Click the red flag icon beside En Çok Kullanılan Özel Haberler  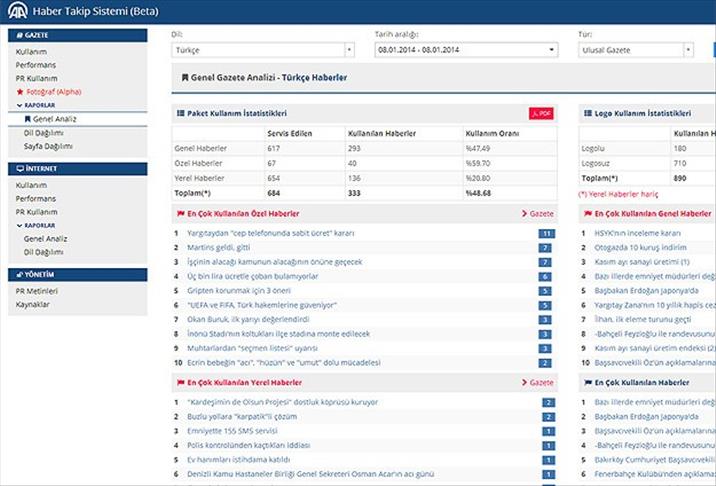180,213
